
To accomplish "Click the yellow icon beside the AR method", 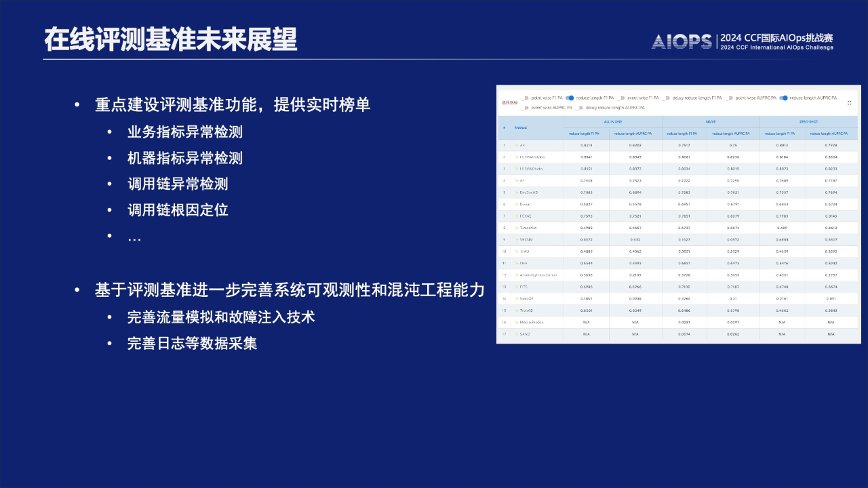I will click(x=516, y=145).
